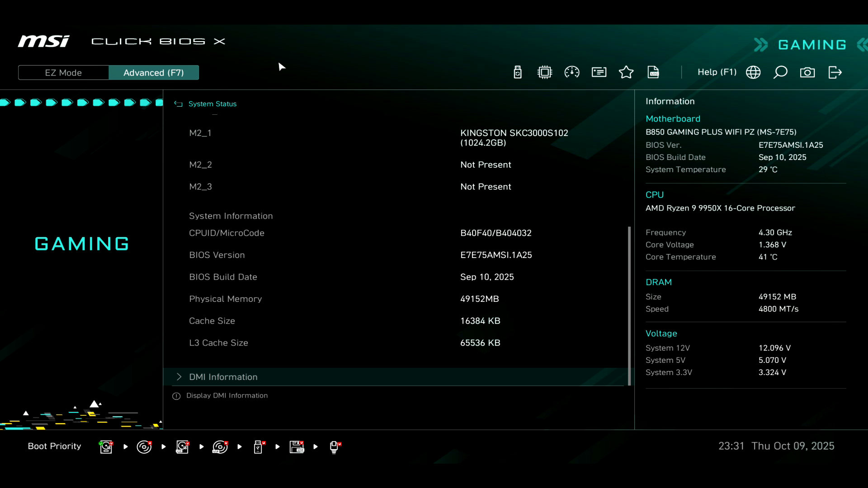Open Favorites star icon
The height and width of the screenshot is (488, 868).
(x=626, y=72)
